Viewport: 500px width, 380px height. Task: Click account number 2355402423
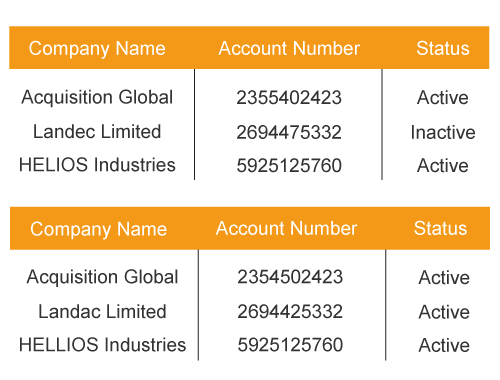[289, 98]
